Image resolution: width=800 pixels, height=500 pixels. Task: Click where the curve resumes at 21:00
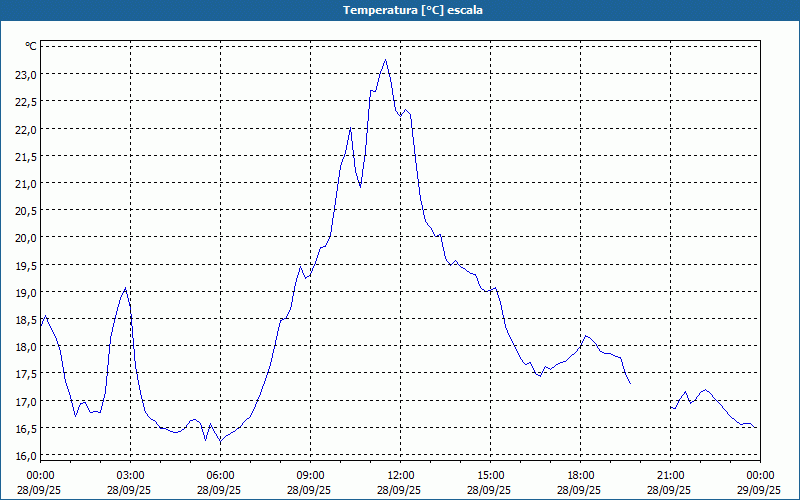(672, 407)
